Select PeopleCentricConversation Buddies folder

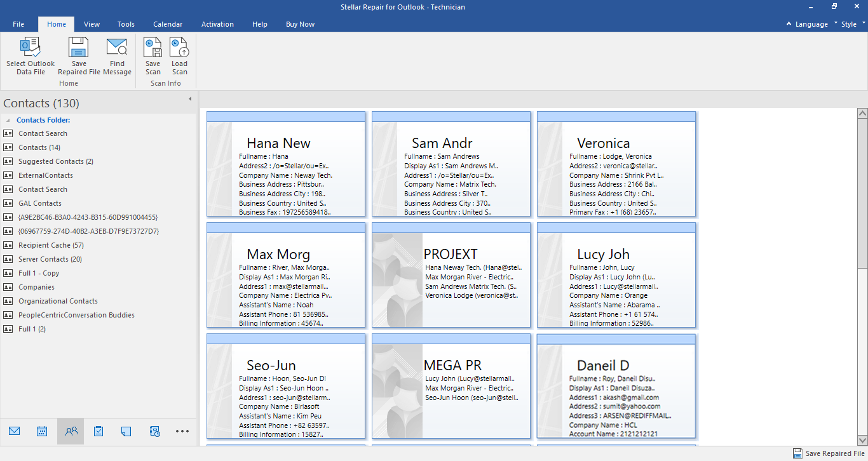click(76, 315)
